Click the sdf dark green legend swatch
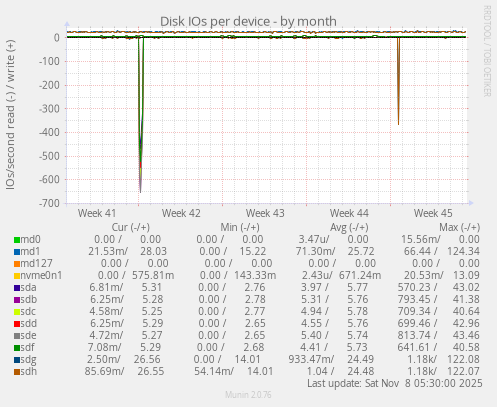The height and width of the screenshot is (407, 497). 17,348
